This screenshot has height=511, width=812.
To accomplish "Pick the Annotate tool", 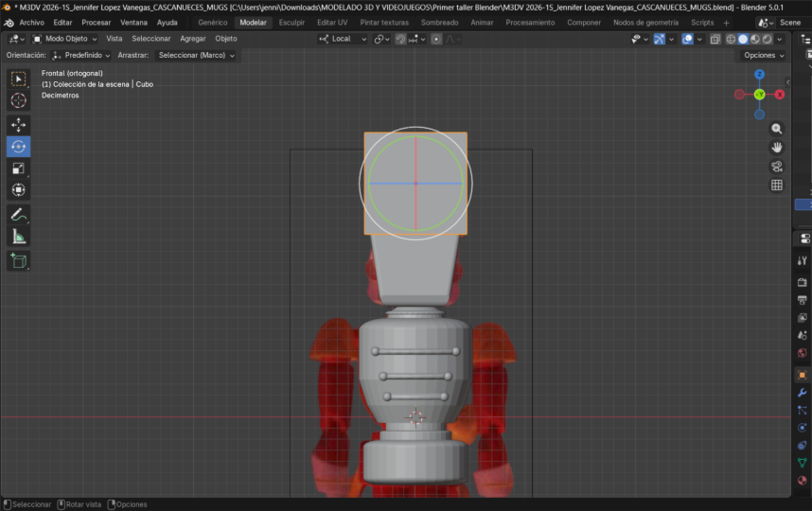I will (x=19, y=215).
